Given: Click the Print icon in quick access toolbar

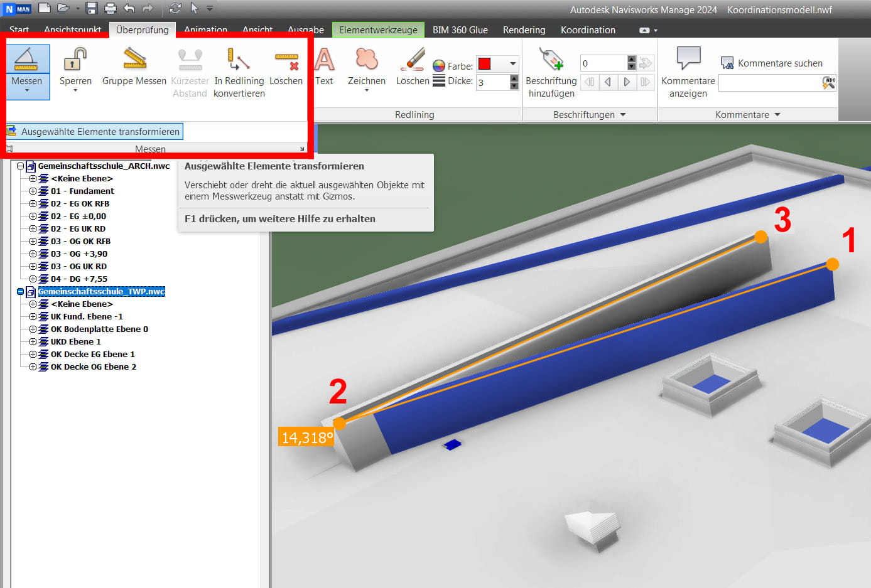Looking at the screenshot, I should click(111, 8).
